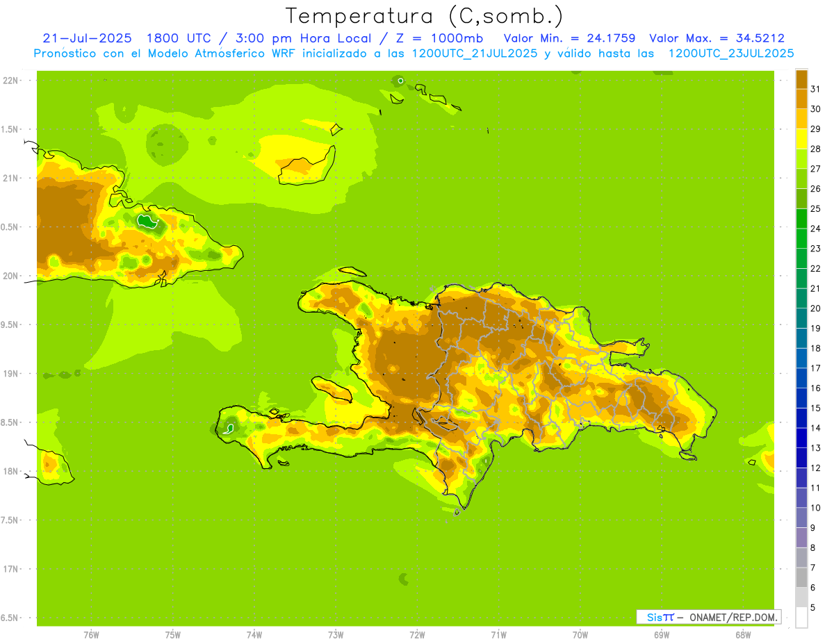Click the "Valor Min. = 24.1759" value
Screen dimensions: 834x644
569,38
